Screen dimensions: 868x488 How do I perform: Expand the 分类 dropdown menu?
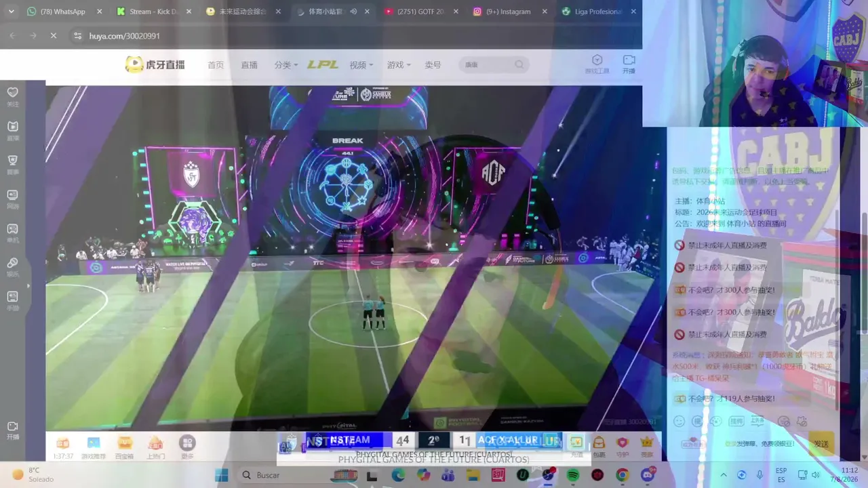pyautogui.click(x=286, y=65)
